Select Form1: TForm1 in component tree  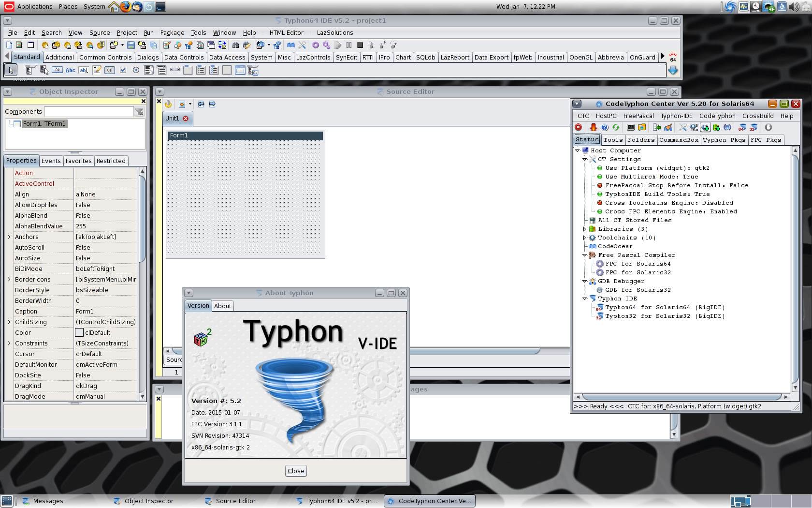pyautogui.click(x=44, y=124)
